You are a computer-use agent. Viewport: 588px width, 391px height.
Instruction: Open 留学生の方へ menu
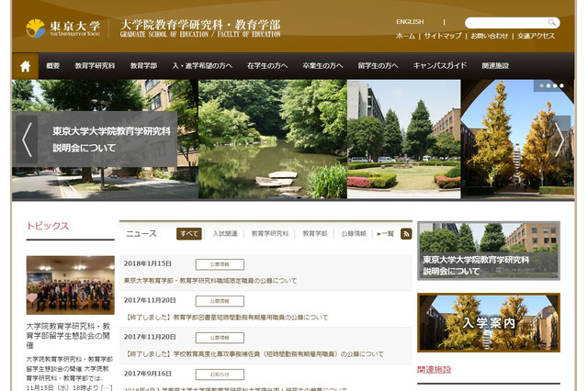point(378,65)
